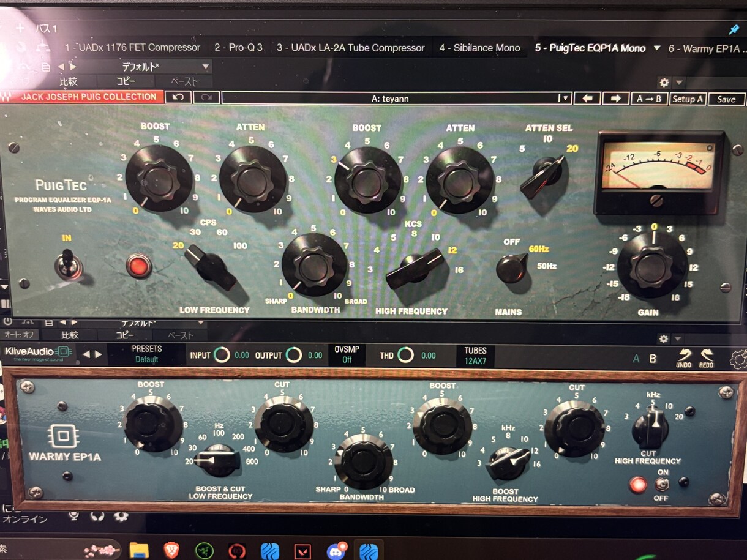Viewport: 747px width, 560px height.
Task: Click the PuigTec GAIN knob
Action: pyautogui.click(x=653, y=266)
